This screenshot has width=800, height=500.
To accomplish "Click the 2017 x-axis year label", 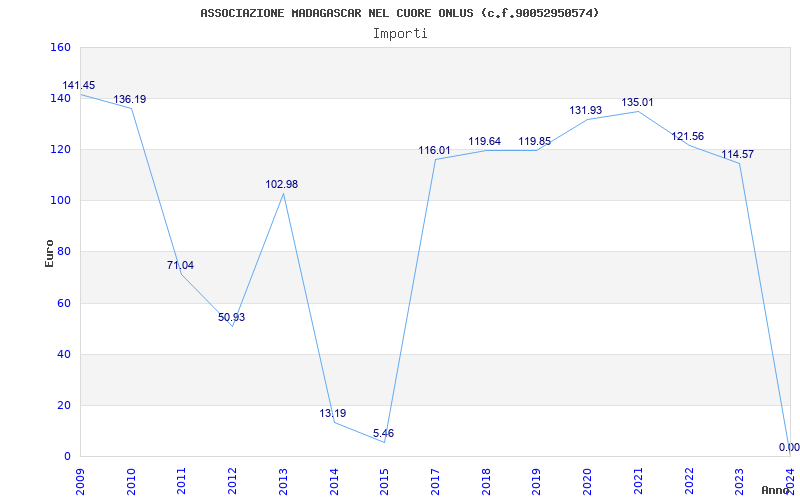I will click(435, 482).
